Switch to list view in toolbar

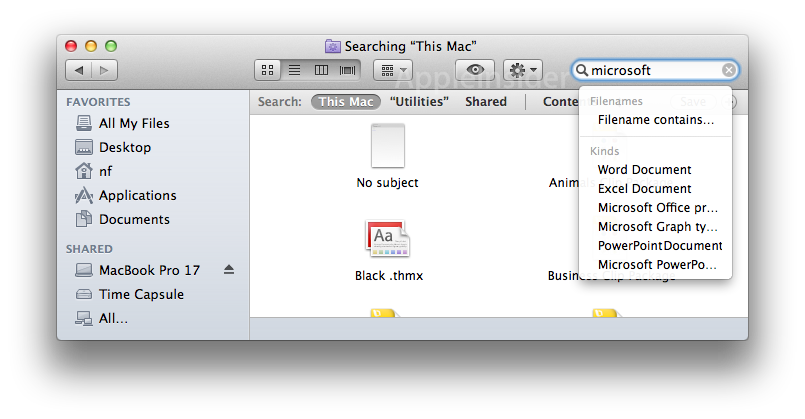click(294, 70)
